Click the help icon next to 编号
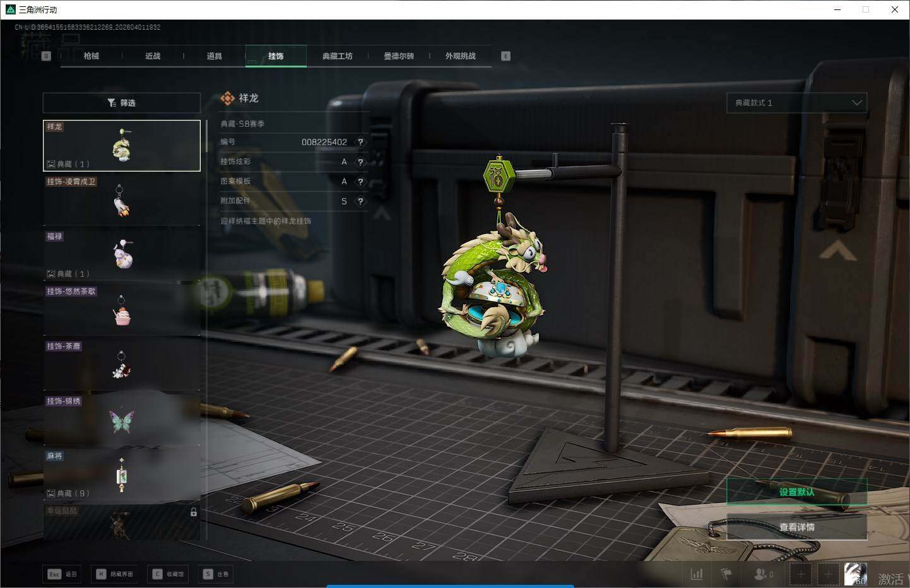The image size is (910, 588). [360, 143]
